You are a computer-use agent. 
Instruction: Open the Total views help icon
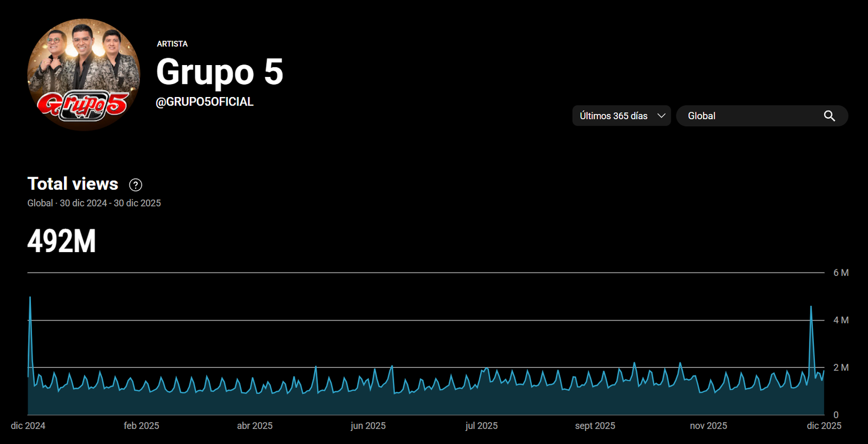(136, 185)
